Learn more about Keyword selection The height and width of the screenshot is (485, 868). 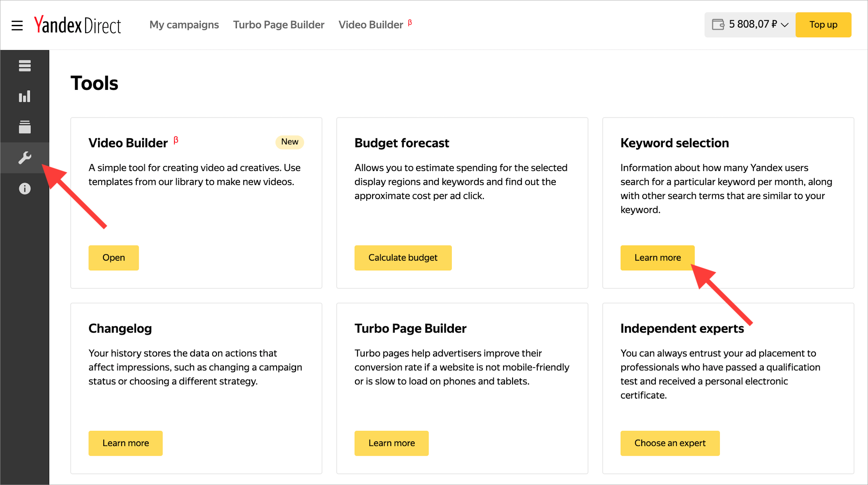click(x=657, y=258)
